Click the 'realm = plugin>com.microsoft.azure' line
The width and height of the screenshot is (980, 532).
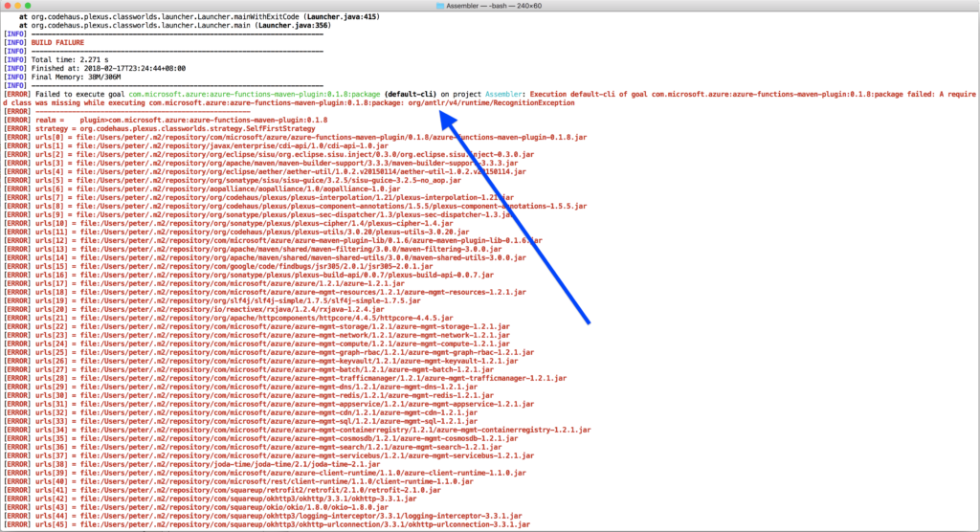coord(166,120)
